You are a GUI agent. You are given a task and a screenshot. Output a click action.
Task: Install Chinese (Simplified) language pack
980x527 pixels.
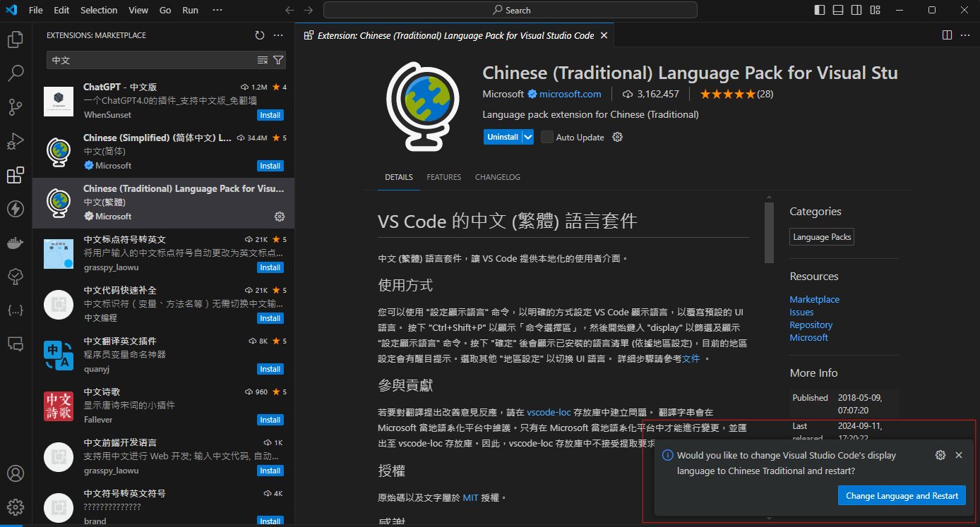[x=270, y=166]
